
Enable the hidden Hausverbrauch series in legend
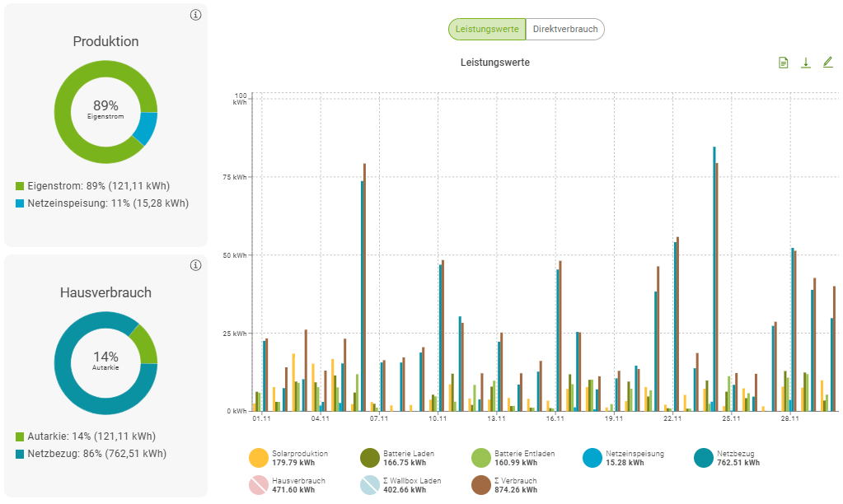click(259, 485)
